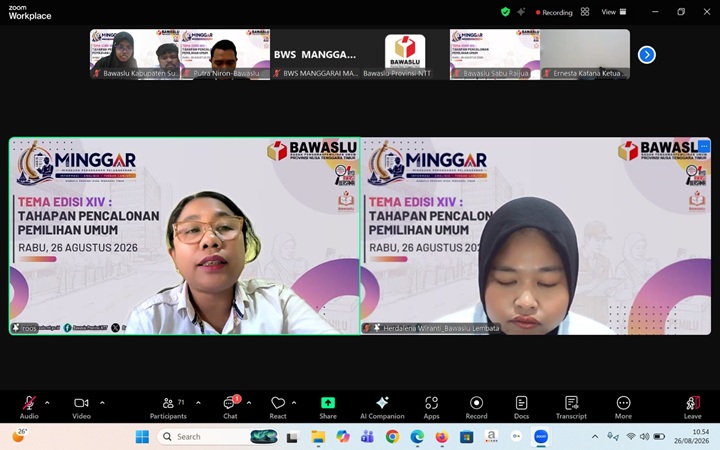The width and height of the screenshot is (720, 450).
Task: Select Ernesta Katana Ketua thumbnail
Action: click(585, 54)
